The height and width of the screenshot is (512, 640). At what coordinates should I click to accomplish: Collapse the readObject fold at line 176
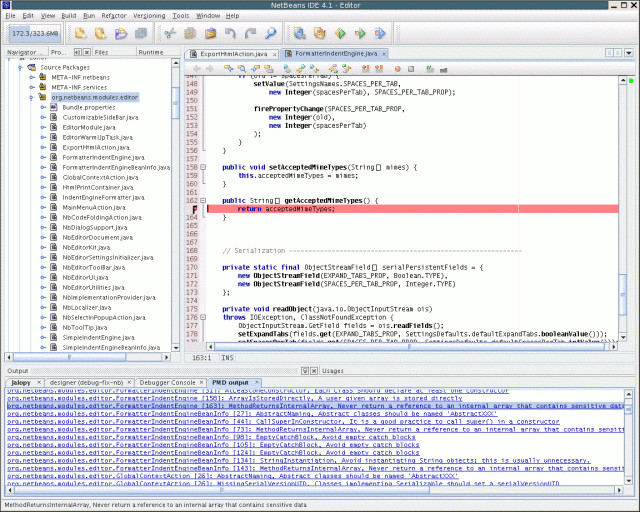coord(203,317)
